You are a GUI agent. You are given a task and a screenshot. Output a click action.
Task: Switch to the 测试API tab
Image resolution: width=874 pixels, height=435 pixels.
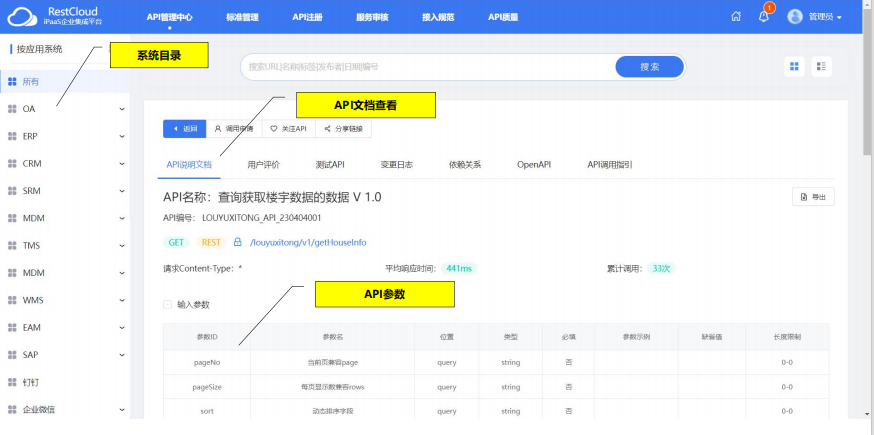(x=329, y=164)
